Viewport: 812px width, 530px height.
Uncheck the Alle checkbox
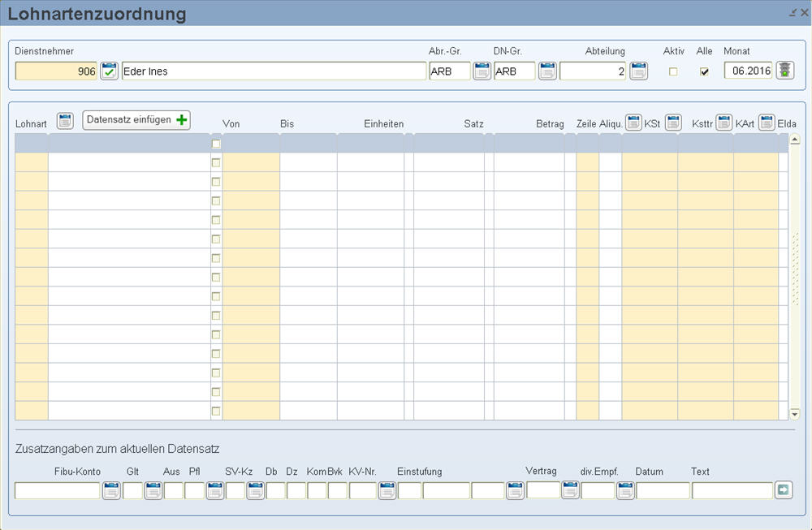[x=705, y=71]
